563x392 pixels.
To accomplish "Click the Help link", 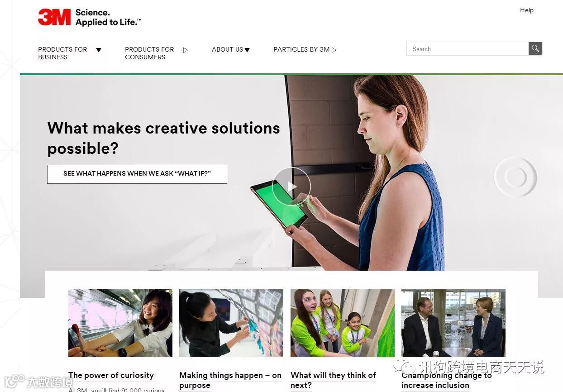I will tap(527, 10).
